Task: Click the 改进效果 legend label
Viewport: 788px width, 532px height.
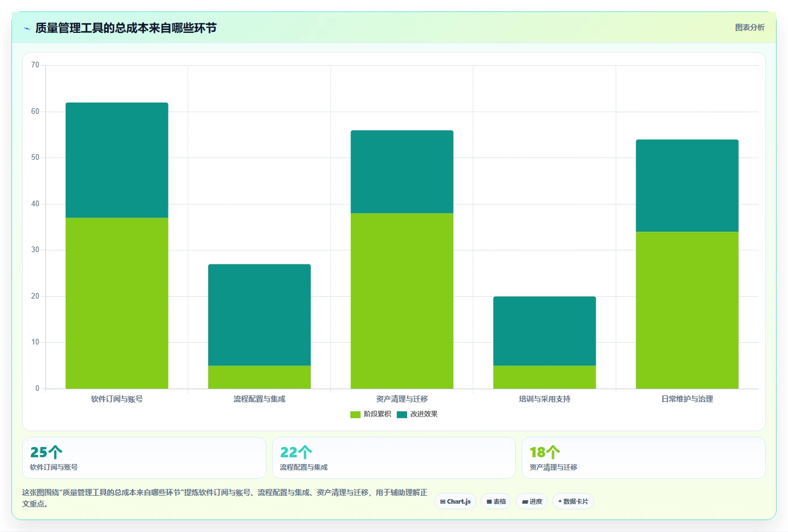Action: 424,414
